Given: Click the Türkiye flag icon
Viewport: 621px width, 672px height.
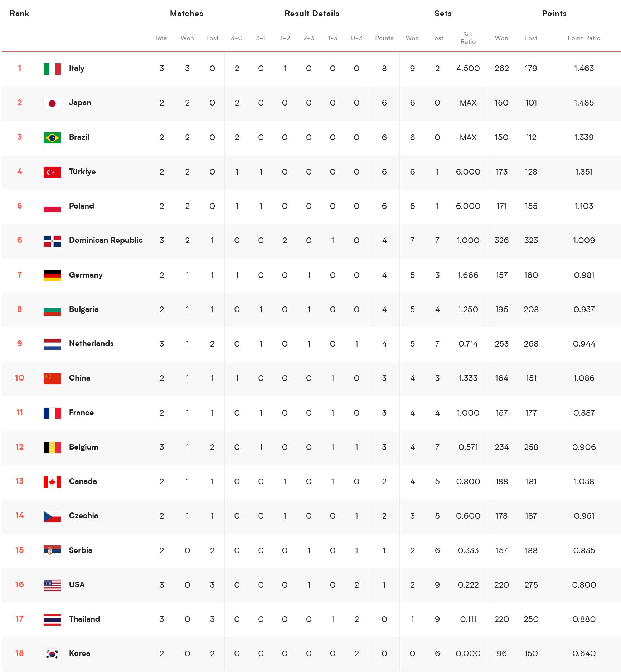Looking at the screenshot, I should point(52,172).
